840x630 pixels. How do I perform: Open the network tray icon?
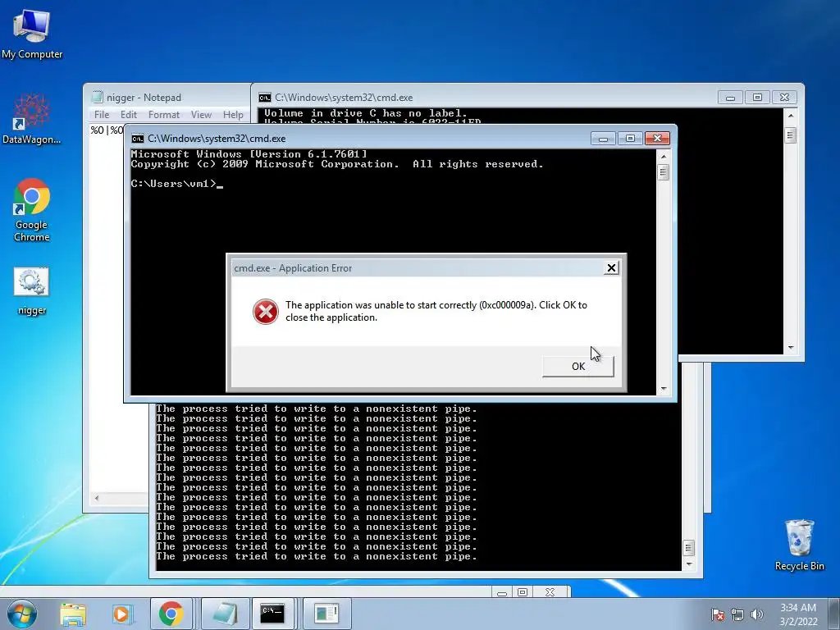[x=737, y=614]
